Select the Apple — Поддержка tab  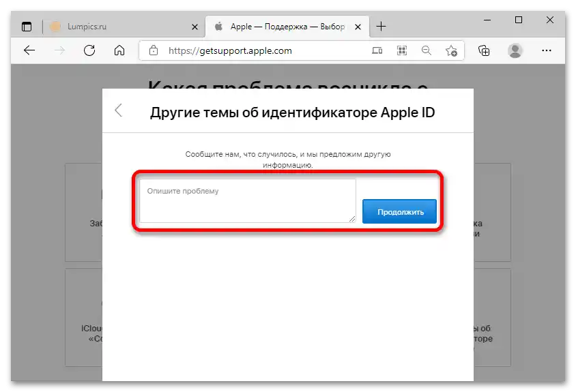point(287,27)
